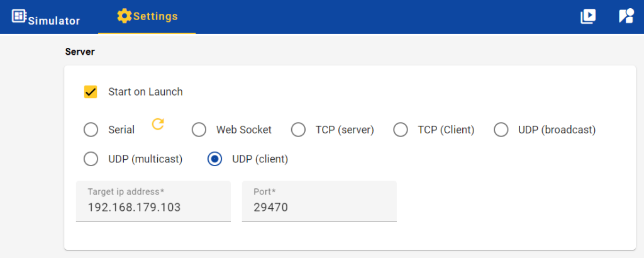Click the shapes icon in top-right corner

(626, 16)
